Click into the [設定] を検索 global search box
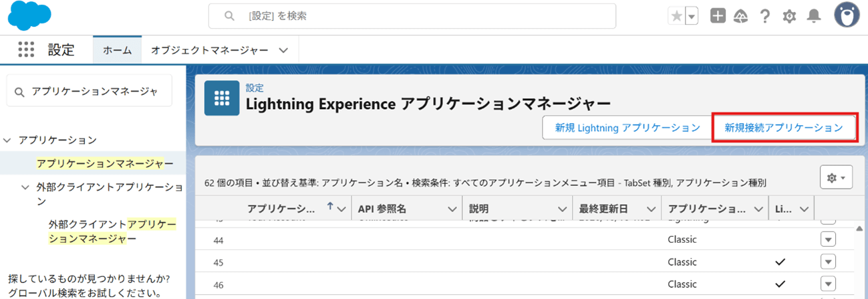 tap(412, 16)
